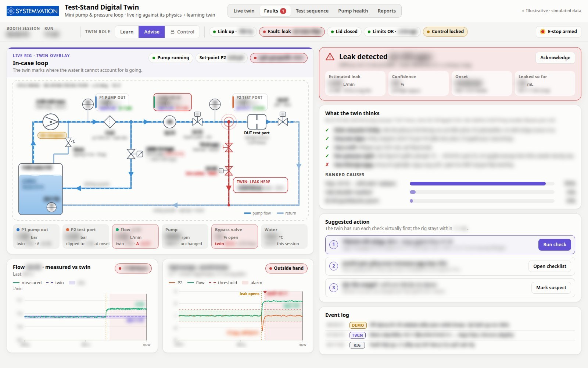This screenshot has height=368, width=588.
Task: Click the E-stop armed indicator
Action: (x=559, y=32)
